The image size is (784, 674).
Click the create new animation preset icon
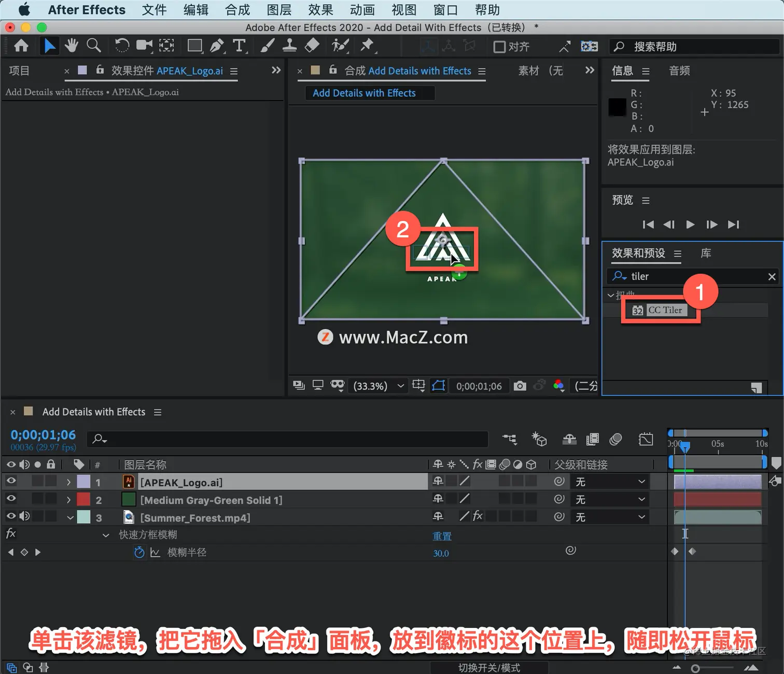[756, 388]
